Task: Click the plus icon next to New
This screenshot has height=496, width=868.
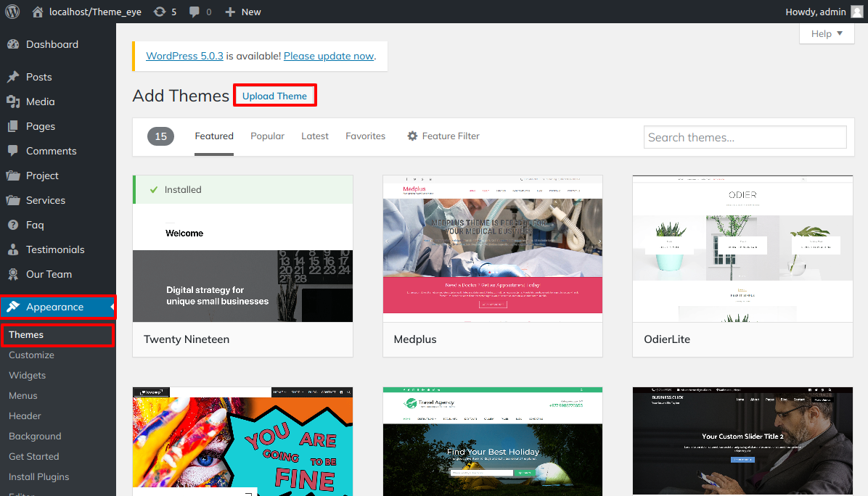Action: (230, 12)
